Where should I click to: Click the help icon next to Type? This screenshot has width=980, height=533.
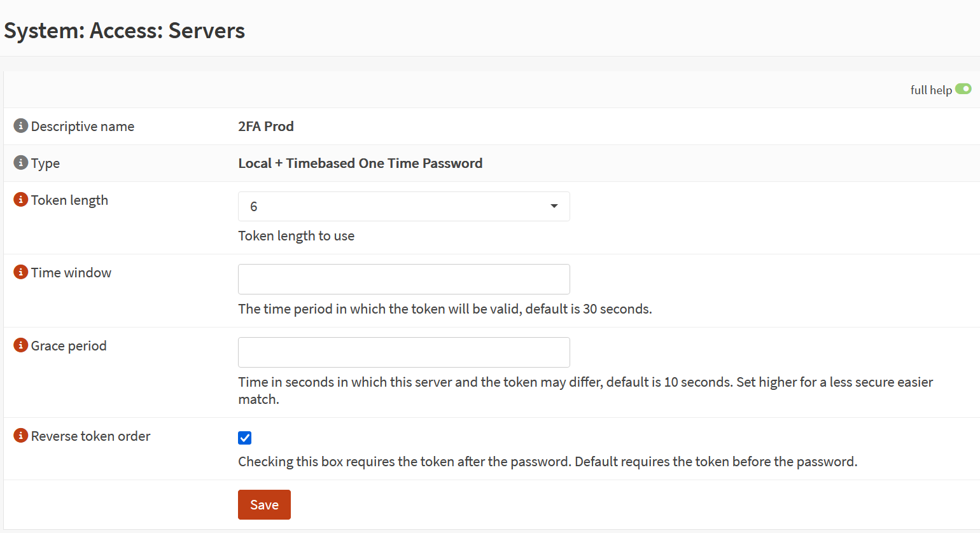[x=20, y=163]
